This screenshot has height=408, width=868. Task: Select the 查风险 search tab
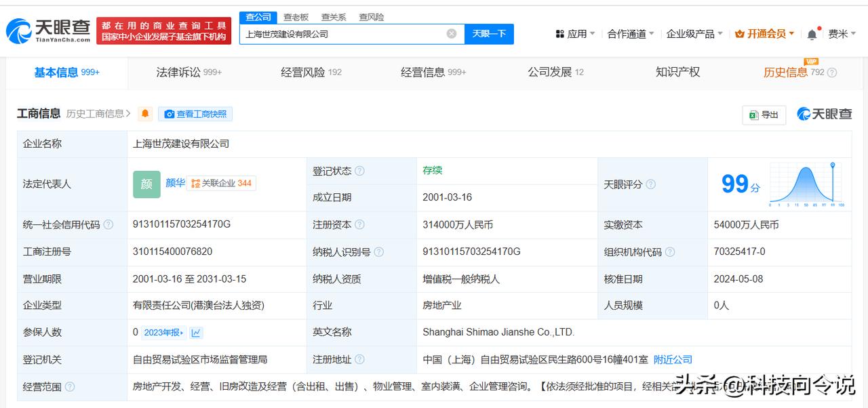pyautogui.click(x=372, y=17)
